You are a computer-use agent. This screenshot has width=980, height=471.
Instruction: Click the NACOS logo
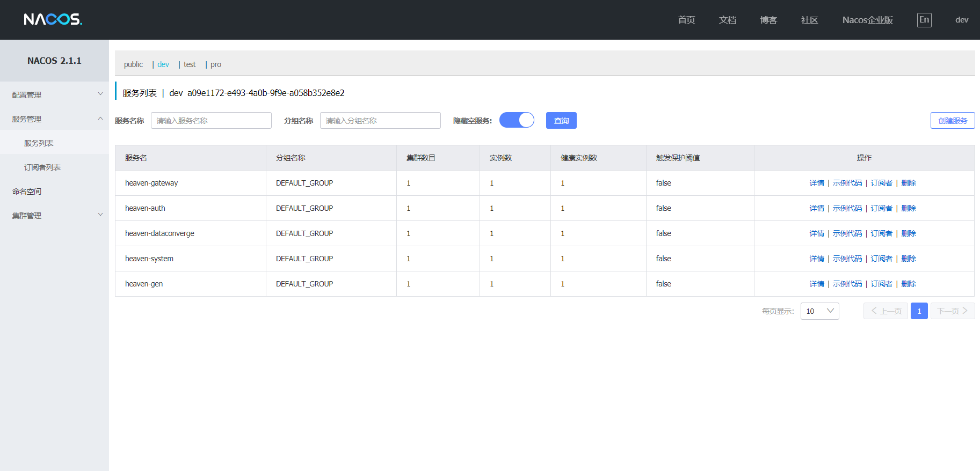53,19
